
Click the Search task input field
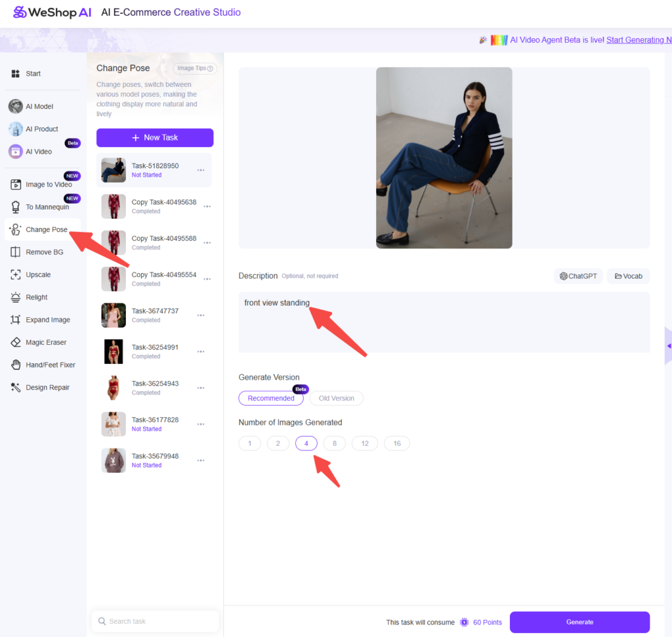pos(155,621)
